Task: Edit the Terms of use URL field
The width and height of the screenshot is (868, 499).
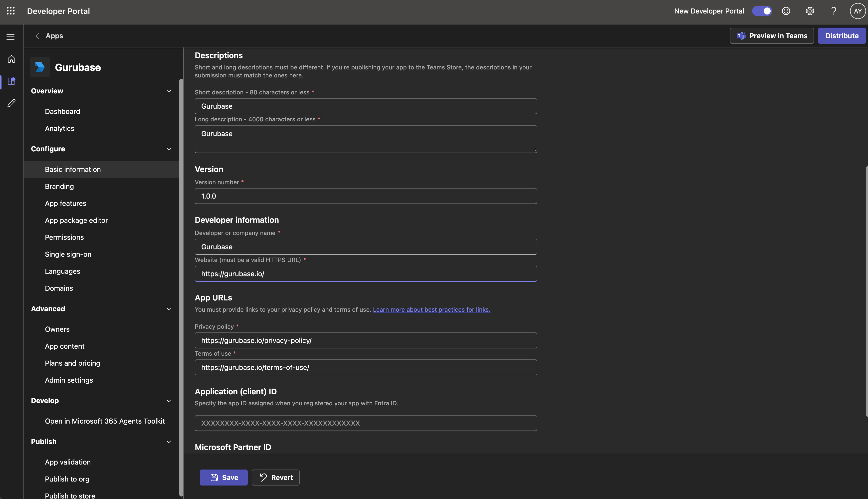Action: [366, 367]
